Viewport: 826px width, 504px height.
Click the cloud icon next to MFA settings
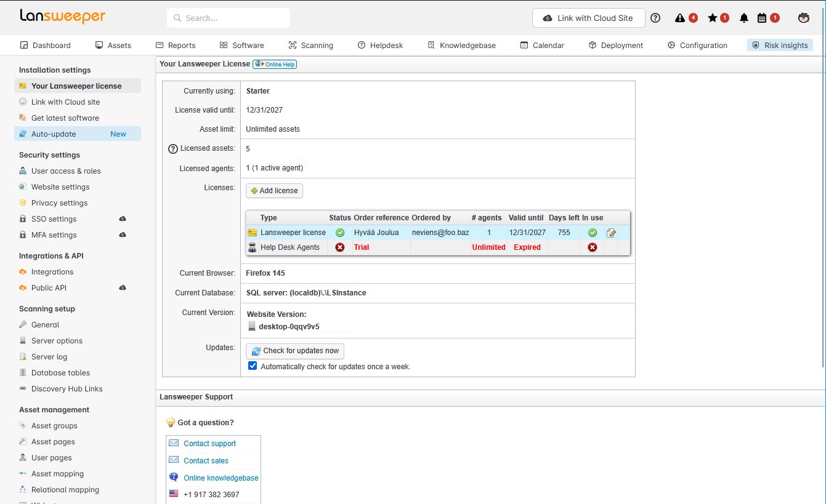[x=123, y=235]
